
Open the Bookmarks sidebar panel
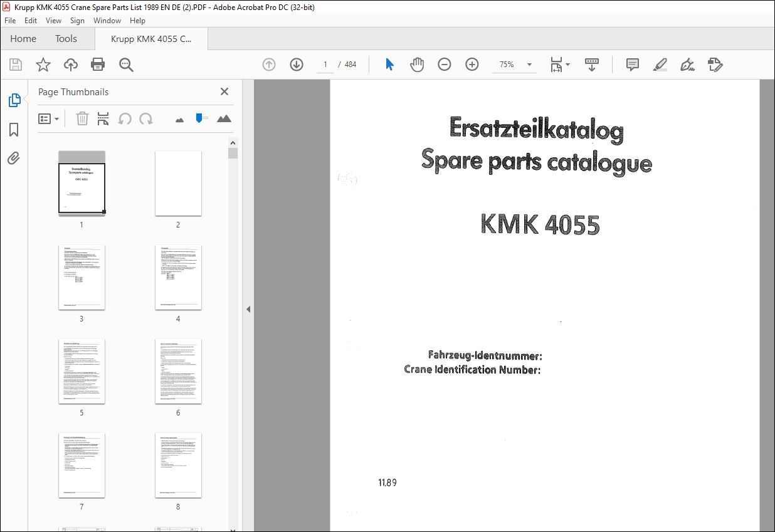pos(14,130)
